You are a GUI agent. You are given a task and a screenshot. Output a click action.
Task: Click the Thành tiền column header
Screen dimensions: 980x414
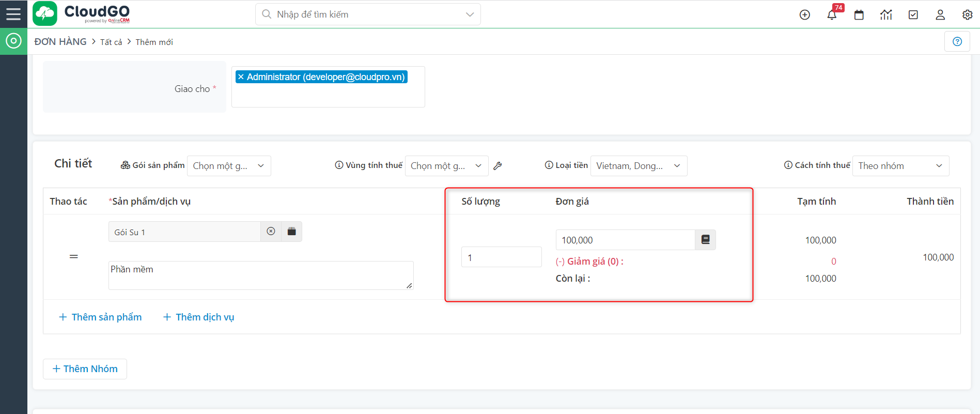tap(930, 202)
